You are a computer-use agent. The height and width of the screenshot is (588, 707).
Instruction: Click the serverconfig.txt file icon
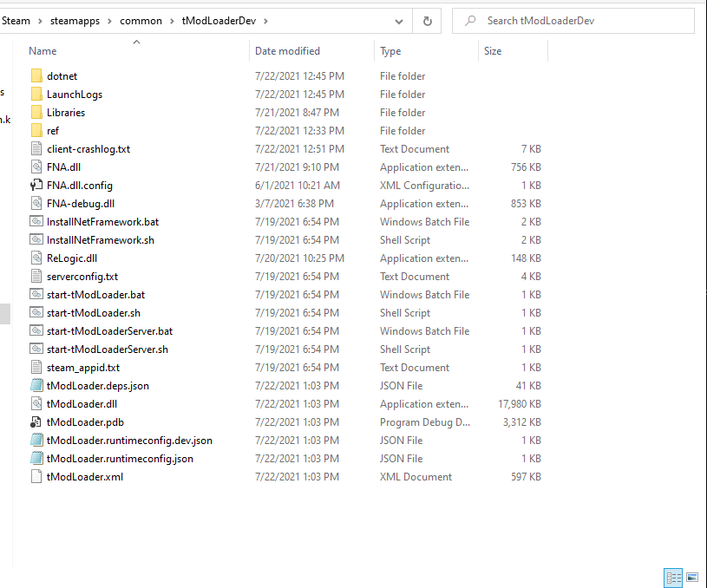(x=36, y=277)
